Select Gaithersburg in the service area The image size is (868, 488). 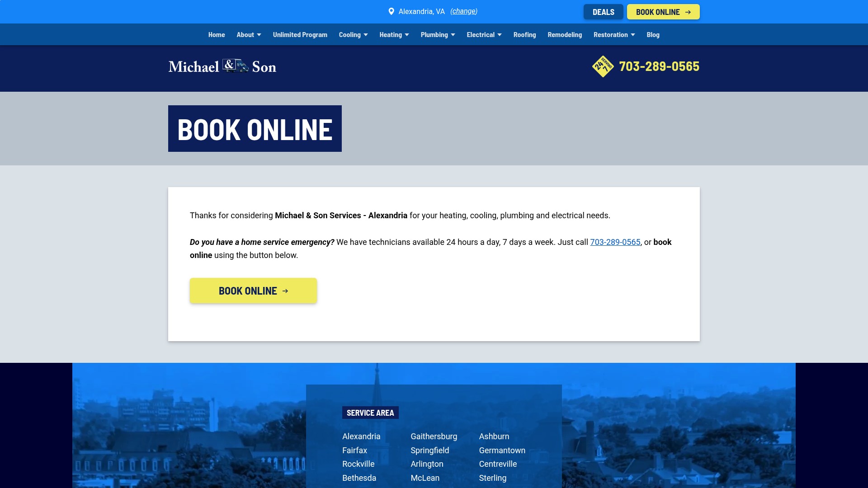[434, 436]
